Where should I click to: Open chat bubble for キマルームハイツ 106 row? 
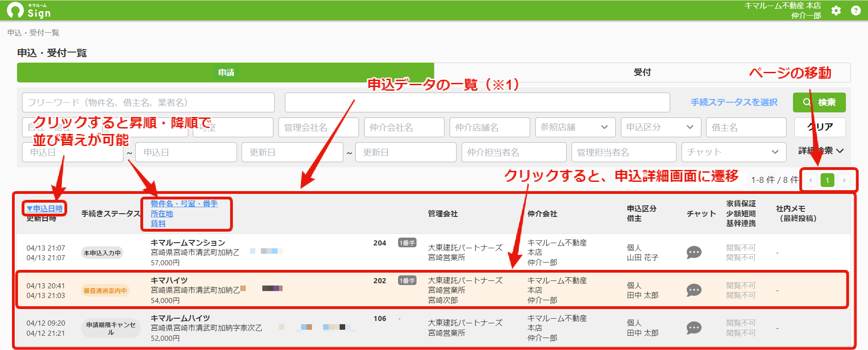(x=694, y=328)
